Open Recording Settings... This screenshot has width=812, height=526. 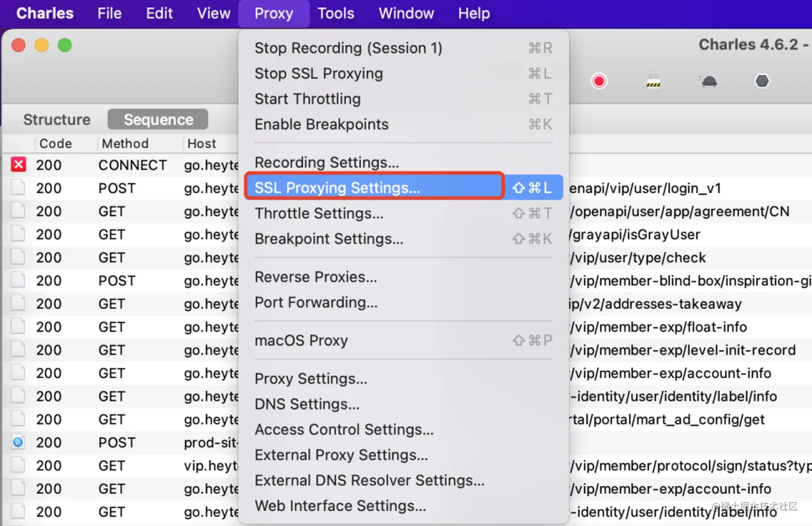coord(403,162)
